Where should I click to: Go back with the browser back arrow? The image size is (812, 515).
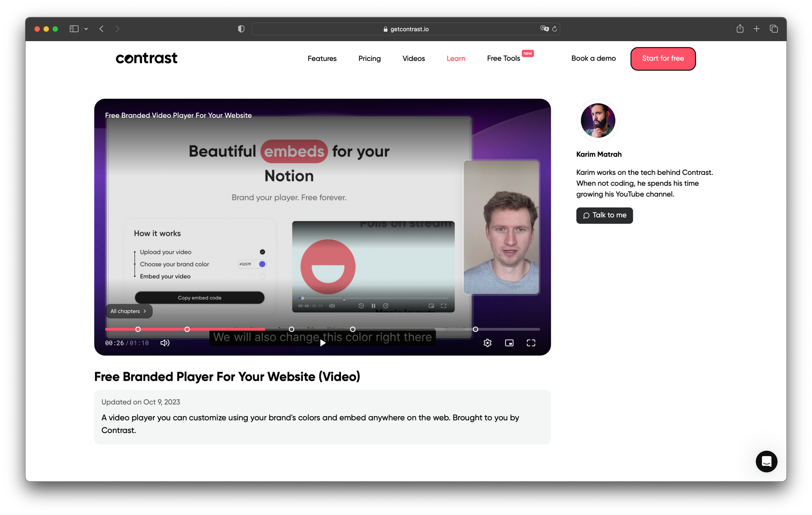click(x=101, y=29)
